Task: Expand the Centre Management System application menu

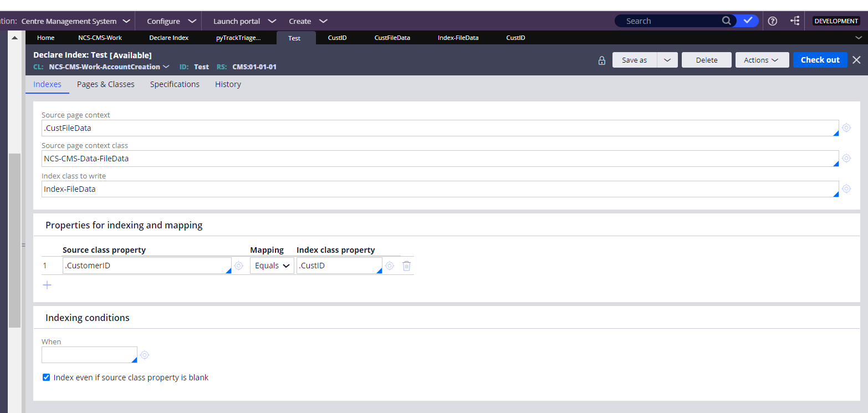Action: click(x=76, y=21)
